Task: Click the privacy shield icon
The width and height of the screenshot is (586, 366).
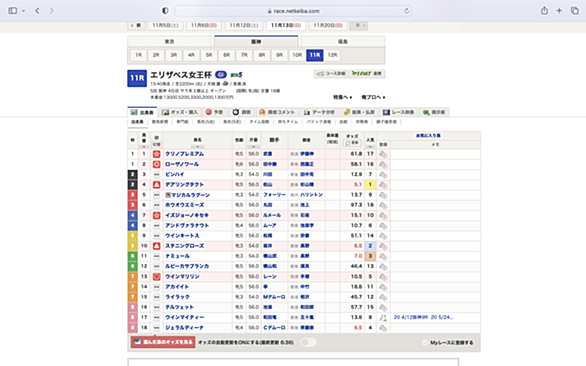Action: click(x=165, y=10)
